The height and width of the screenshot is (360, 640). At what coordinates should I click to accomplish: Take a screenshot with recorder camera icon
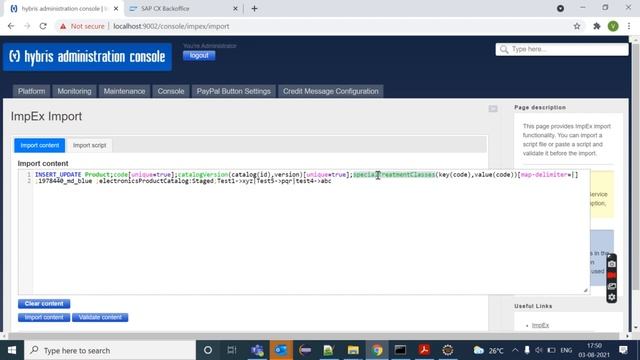point(611,264)
